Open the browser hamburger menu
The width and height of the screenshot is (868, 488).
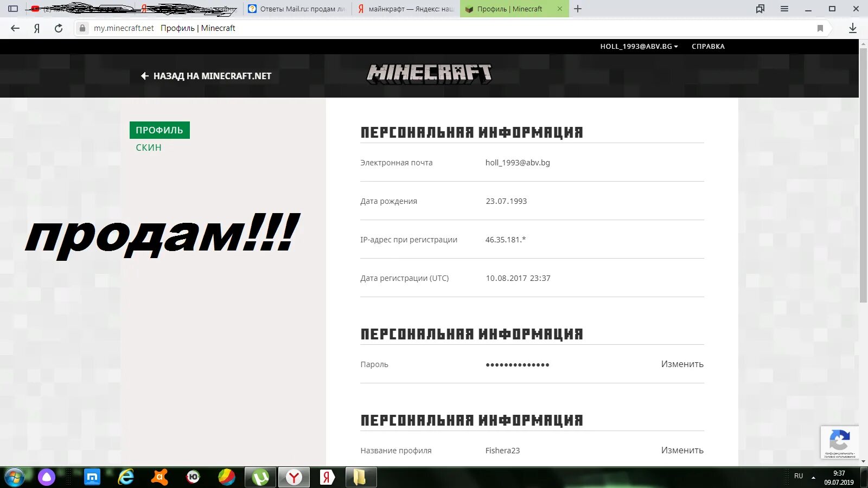pyautogui.click(x=784, y=9)
